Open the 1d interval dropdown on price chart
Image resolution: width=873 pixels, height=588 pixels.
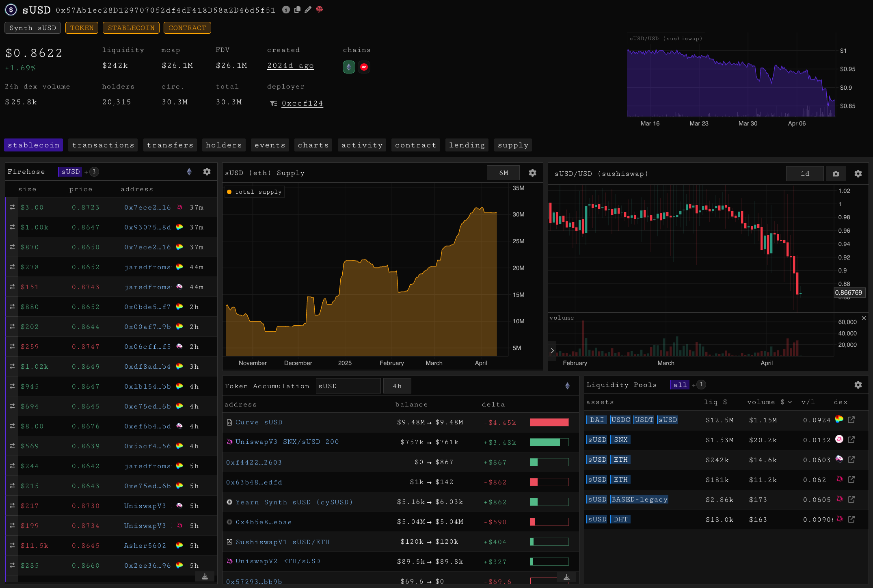pyautogui.click(x=805, y=174)
